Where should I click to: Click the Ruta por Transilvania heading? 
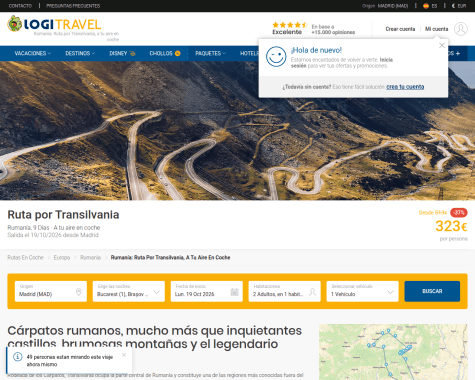pyautogui.click(x=63, y=215)
